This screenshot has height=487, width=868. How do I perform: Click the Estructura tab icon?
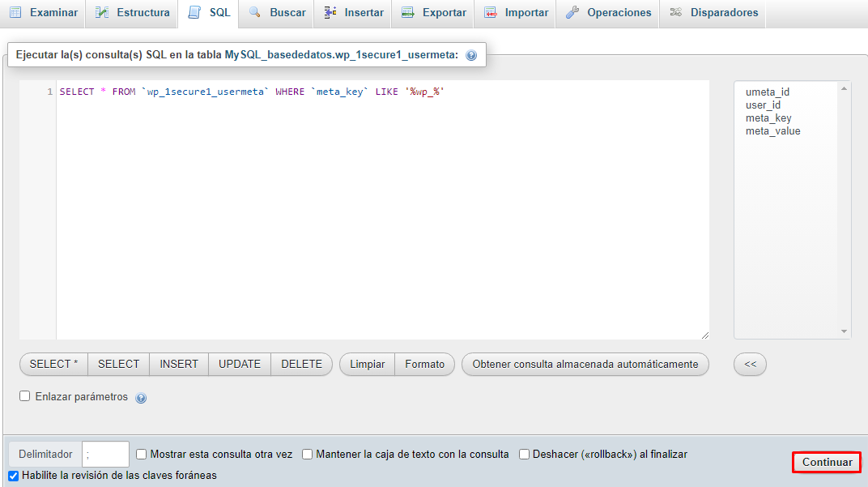point(102,12)
